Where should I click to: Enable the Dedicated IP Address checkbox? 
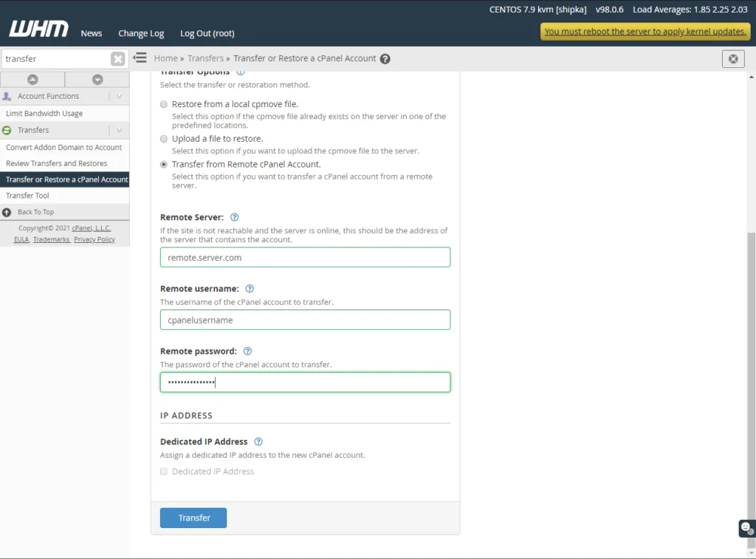(x=163, y=470)
